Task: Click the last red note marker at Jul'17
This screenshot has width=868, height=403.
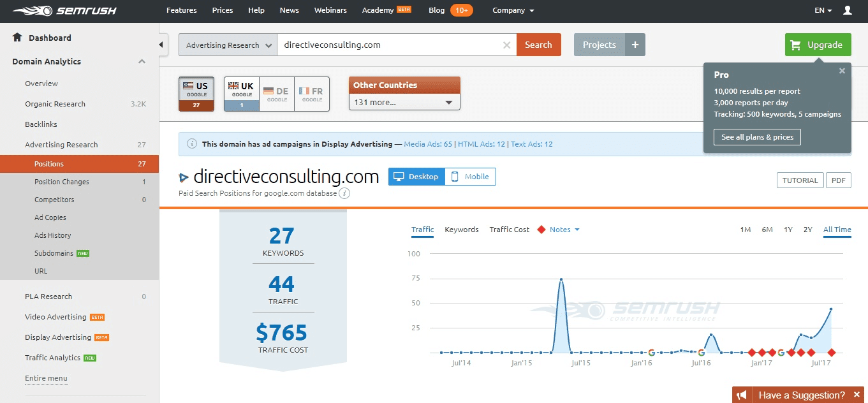Action: tap(831, 352)
